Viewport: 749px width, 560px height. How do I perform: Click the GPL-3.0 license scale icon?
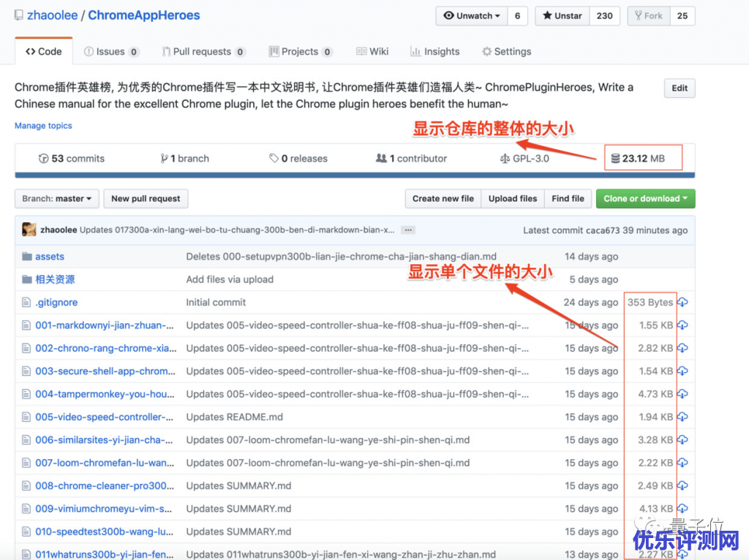pos(505,159)
